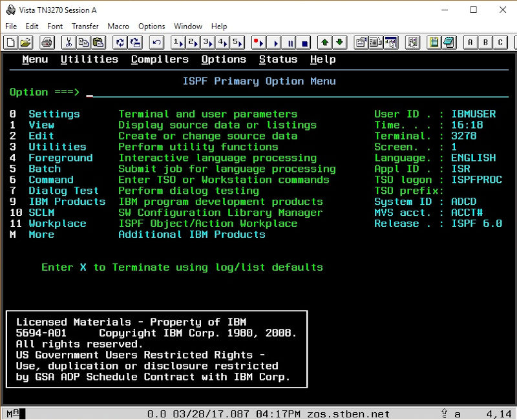Click the New session toolbar icon
The width and height of the screenshot is (517, 420).
10,43
